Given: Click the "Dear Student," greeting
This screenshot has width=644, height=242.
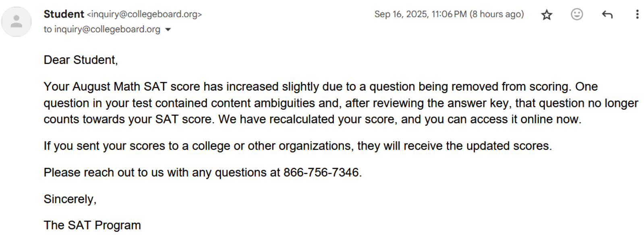Looking at the screenshot, I should point(81,60).
